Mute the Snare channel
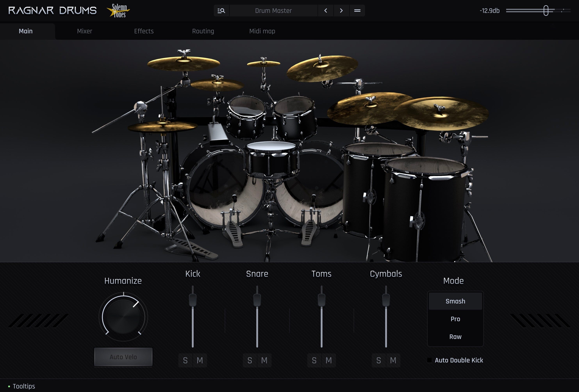The image size is (579, 392). coord(264,360)
